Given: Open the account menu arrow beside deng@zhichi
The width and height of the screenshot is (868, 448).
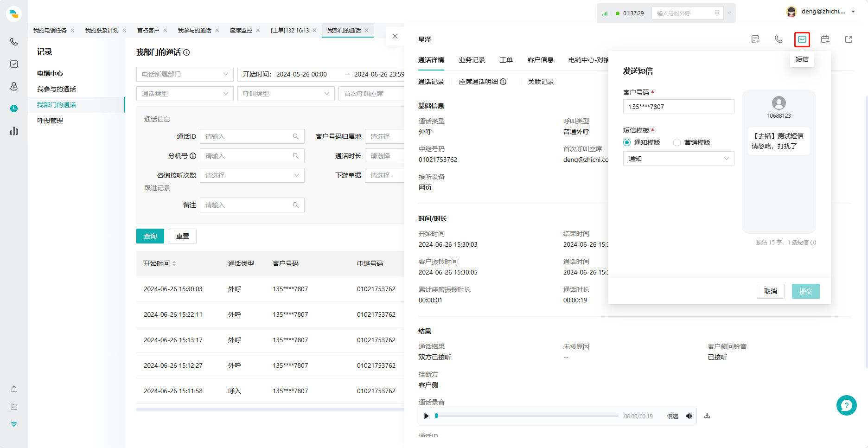Looking at the screenshot, I should click(x=853, y=12).
